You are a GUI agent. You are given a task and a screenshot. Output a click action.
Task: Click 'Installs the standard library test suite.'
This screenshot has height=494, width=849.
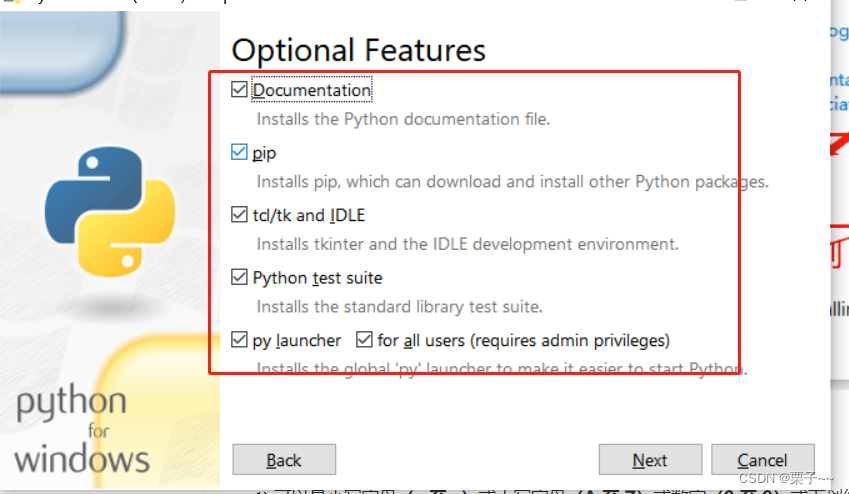399,307
